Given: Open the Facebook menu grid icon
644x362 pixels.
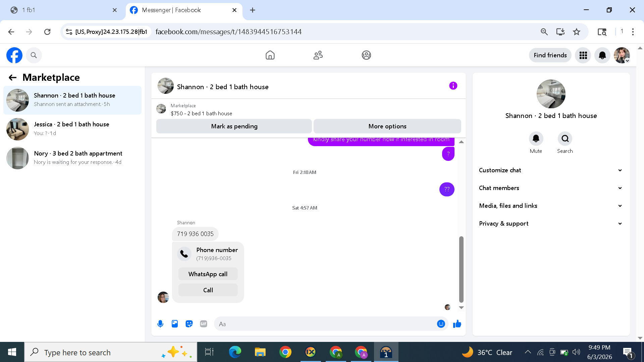Looking at the screenshot, I should click(x=583, y=55).
